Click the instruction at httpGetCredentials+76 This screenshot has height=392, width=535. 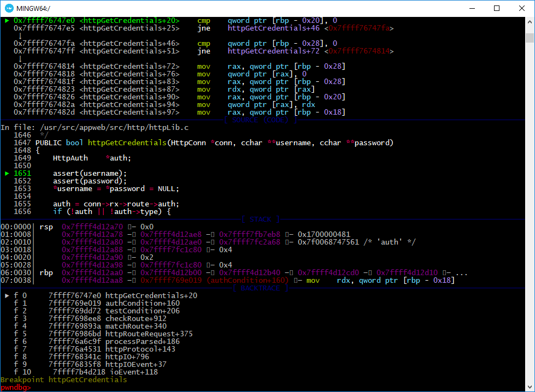click(x=160, y=74)
